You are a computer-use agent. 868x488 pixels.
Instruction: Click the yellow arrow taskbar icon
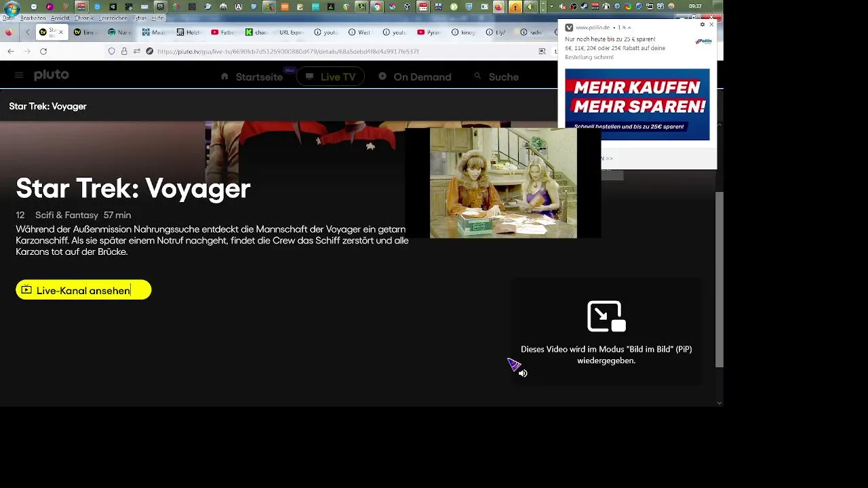[532, 7]
